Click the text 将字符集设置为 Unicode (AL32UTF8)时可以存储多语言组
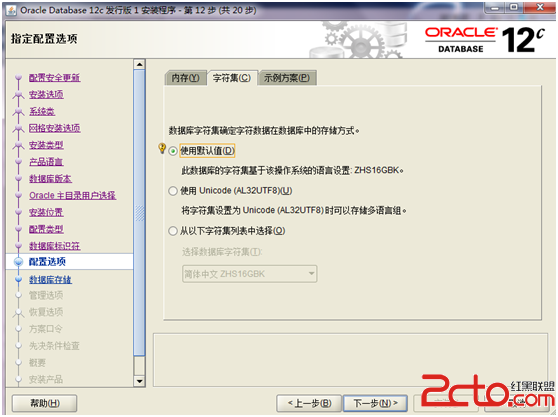Viewport: 558px width, 417px height. point(294,211)
